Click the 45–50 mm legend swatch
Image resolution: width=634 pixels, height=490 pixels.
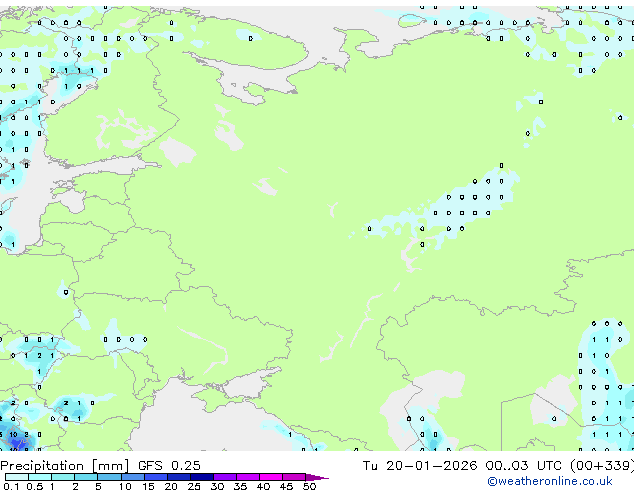tap(294, 477)
